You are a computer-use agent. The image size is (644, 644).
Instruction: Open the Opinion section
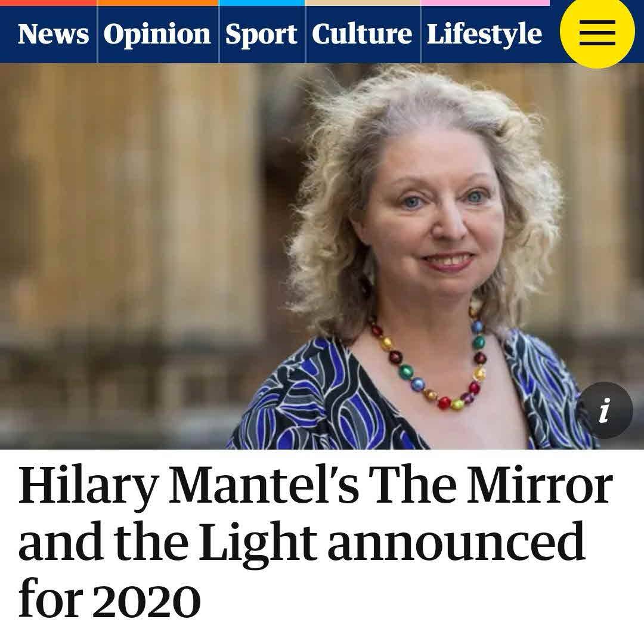pos(157,35)
